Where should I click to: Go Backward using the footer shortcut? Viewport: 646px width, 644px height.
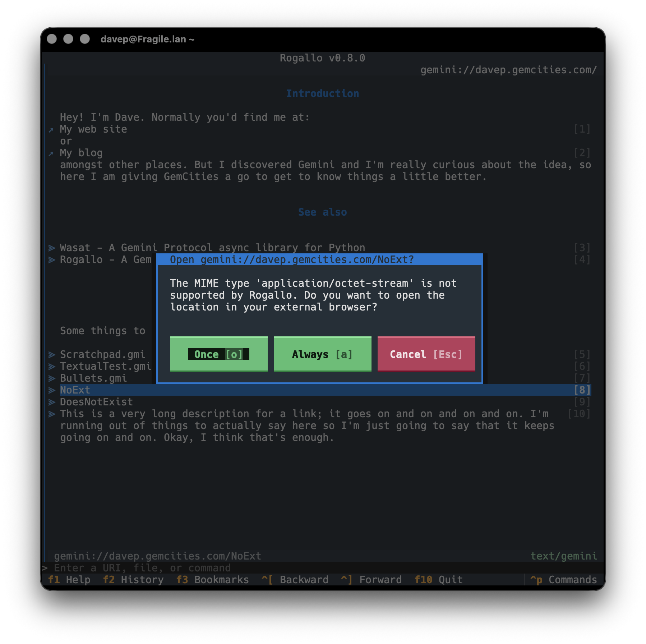click(295, 580)
